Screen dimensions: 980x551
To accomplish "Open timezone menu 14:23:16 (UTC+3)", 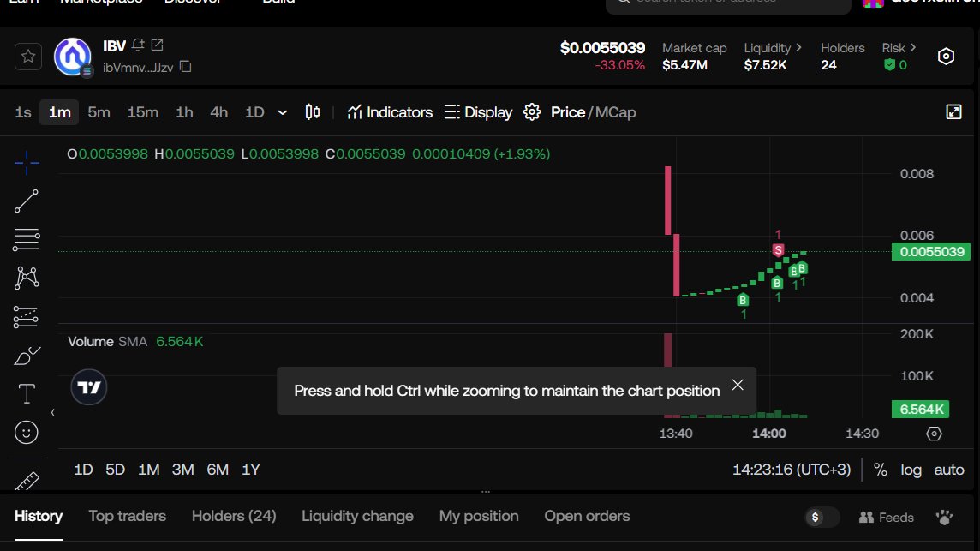I will tap(792, 470).
